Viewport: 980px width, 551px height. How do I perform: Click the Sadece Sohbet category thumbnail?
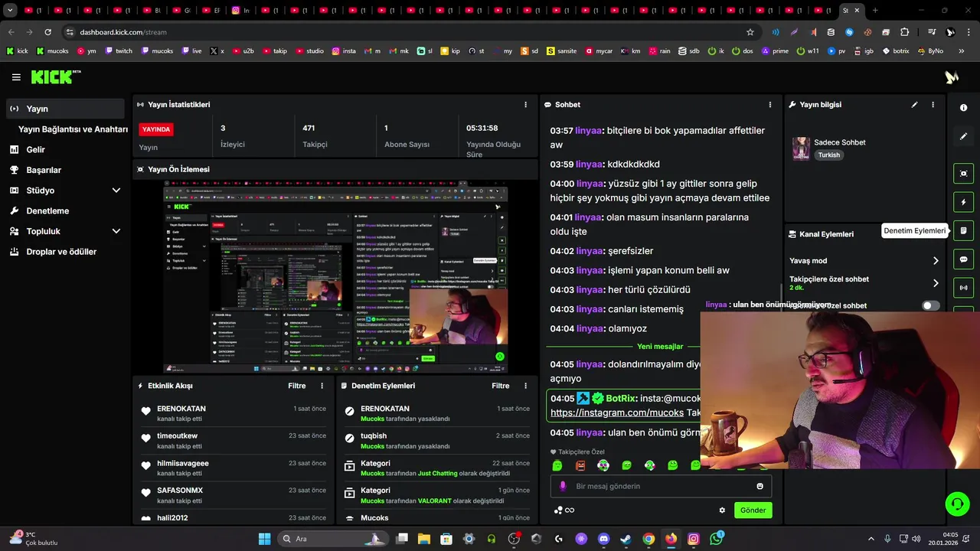coord(801,148)
